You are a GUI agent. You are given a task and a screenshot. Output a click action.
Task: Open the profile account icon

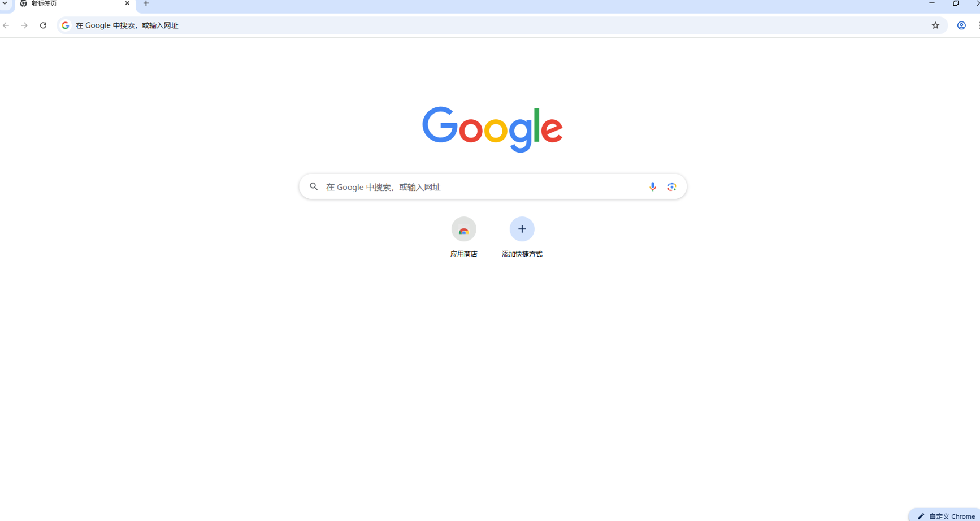click(x=961, y=25)
